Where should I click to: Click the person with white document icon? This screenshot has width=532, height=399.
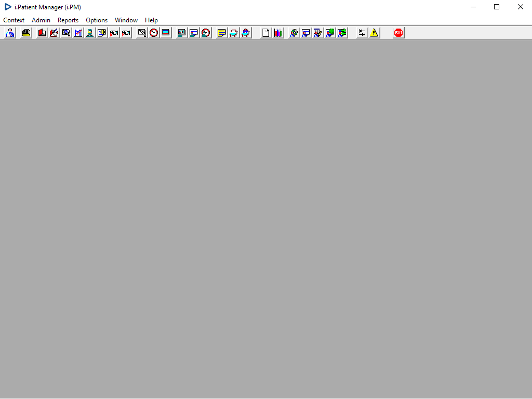(306, 33)
